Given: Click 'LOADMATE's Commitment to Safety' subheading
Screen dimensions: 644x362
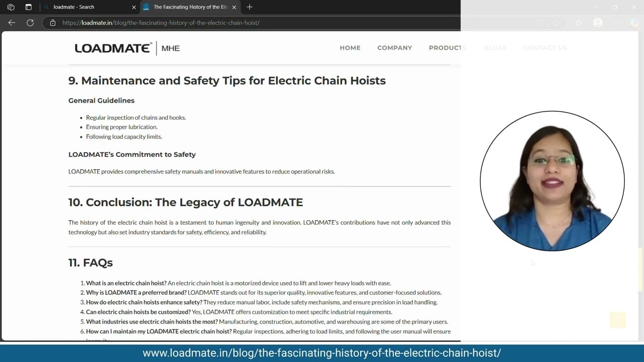Looking at the screenshot, I should [x=132, y=154].
